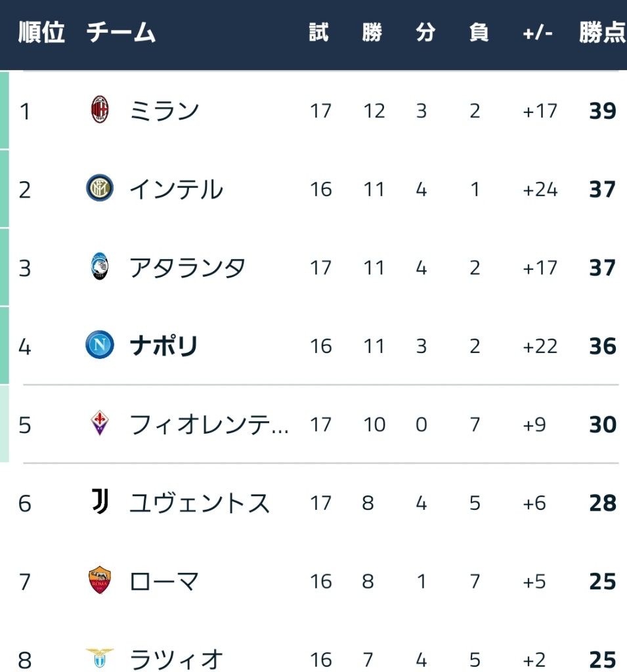Click the Fiorentina club crest
Viewport: 627px width, 672px height.
point(100,425)
